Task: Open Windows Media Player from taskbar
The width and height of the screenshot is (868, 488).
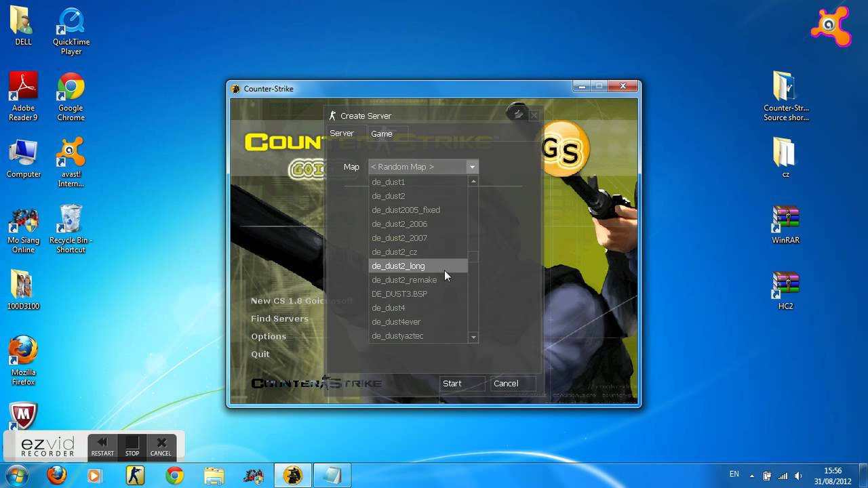Action: tap(96, 476)
